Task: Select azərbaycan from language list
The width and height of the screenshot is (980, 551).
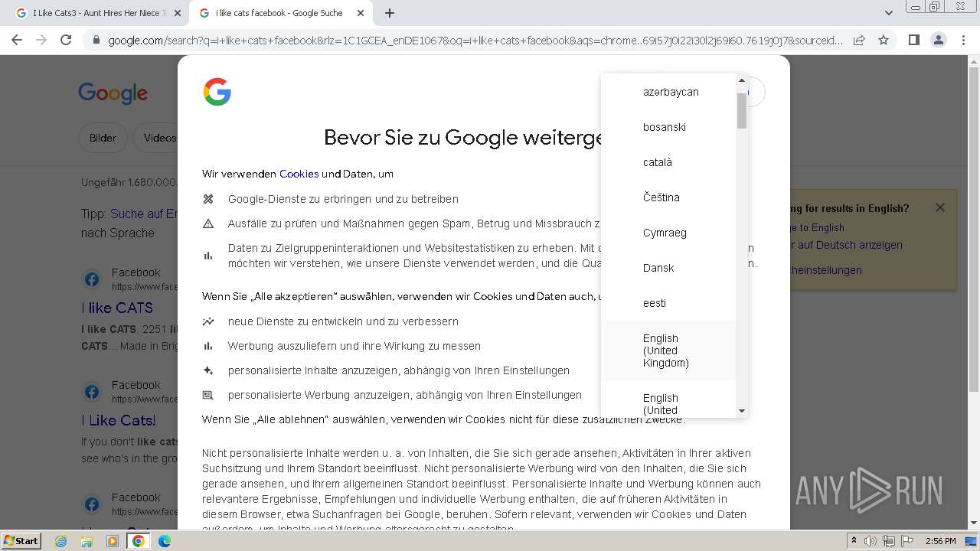Action: tap(668, 92)
